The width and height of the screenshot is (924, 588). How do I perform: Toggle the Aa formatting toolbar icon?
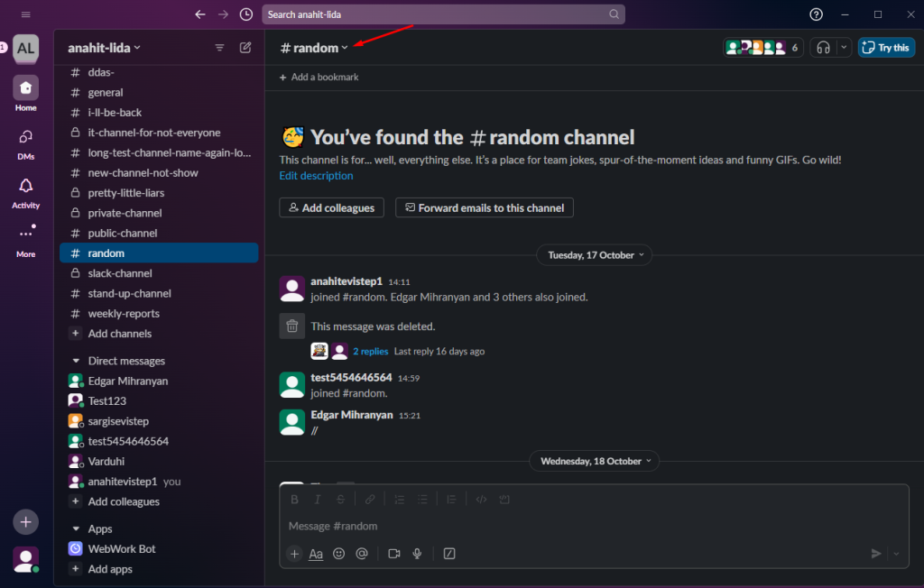coord(316,554)
